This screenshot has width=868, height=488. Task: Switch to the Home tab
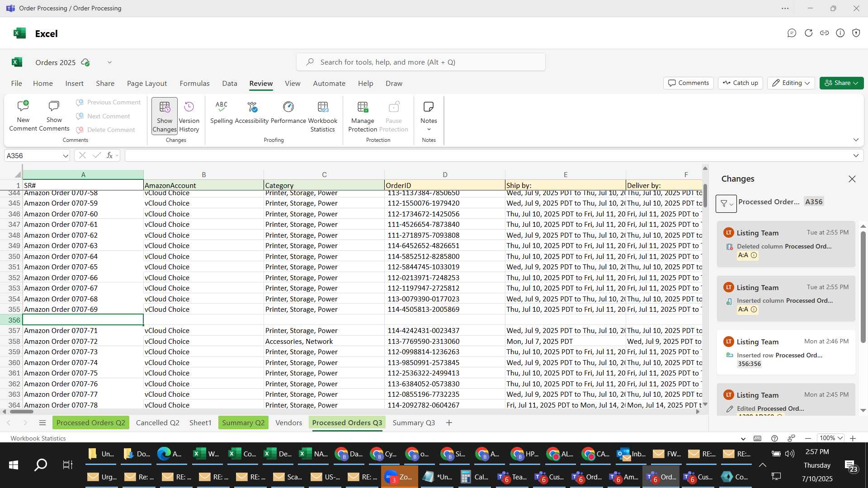(43, 84)
